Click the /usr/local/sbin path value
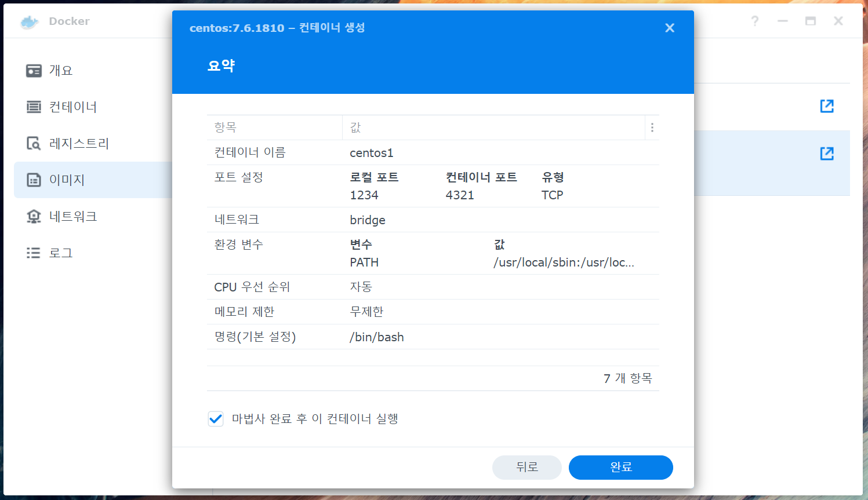 564,262
